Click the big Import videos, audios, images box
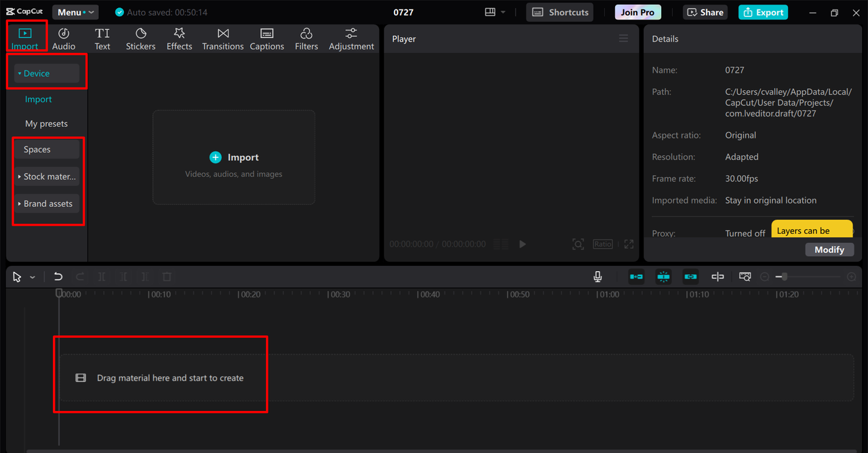 [x=234, y=157]
